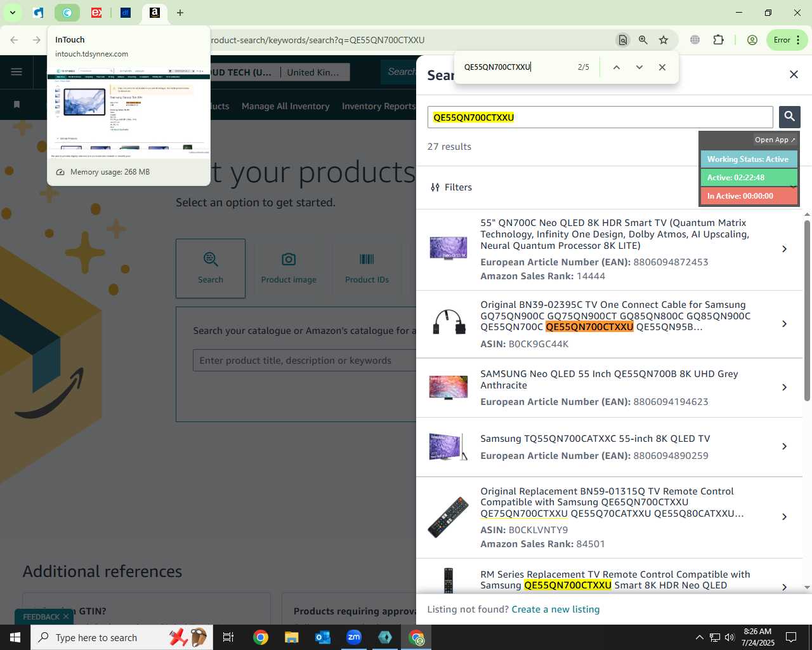812x650 pixels.
Task: Expand the BN59-01315Q Remote Control result
Action: (785, 517)
